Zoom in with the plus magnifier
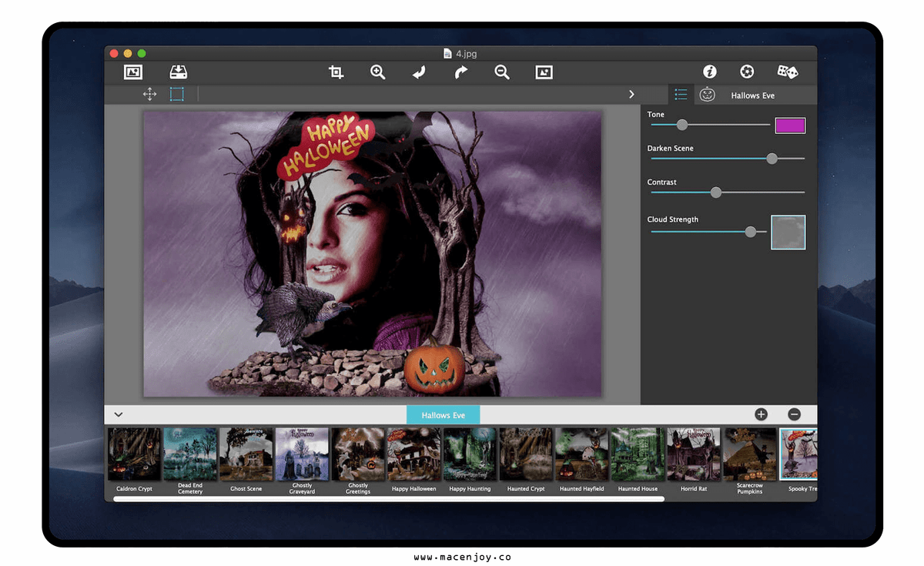The height and width of the screenshot is (566, 924). (x=377, y=72)
